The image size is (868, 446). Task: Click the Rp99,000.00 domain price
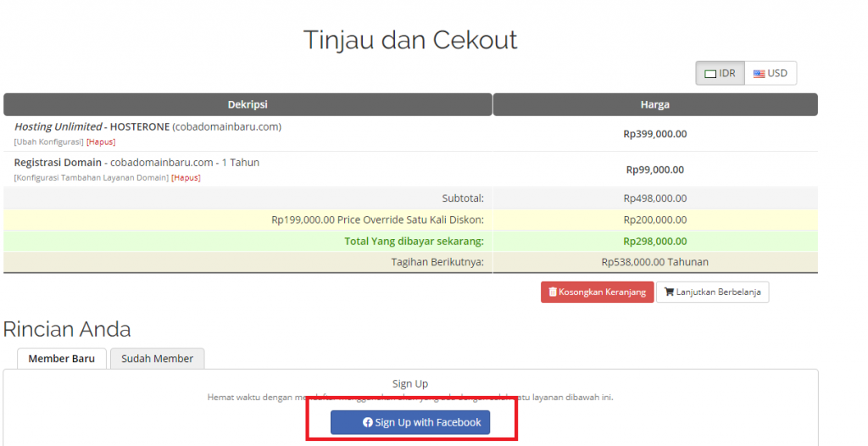[x=655, y=170]
